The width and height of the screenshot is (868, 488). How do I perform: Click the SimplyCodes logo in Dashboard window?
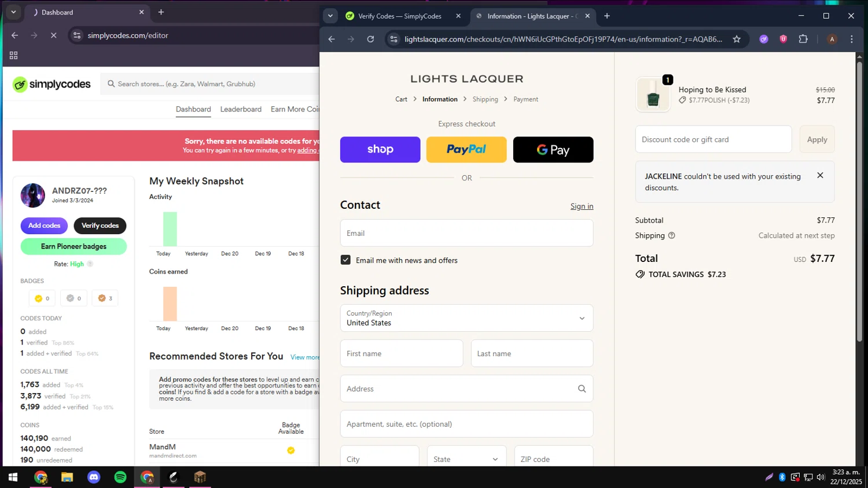[52, 84]
